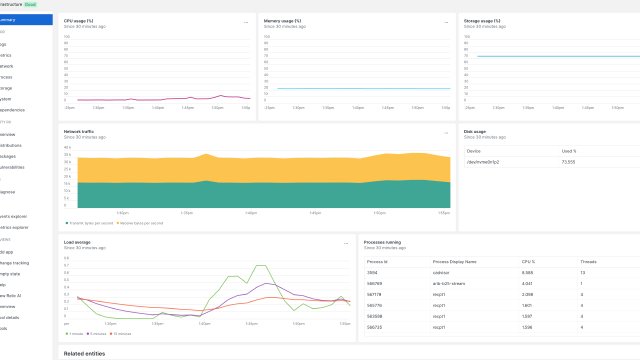Click the Disk usage panel title
Image resolution: width=640 pixels, height=360 pixels.
475,131
